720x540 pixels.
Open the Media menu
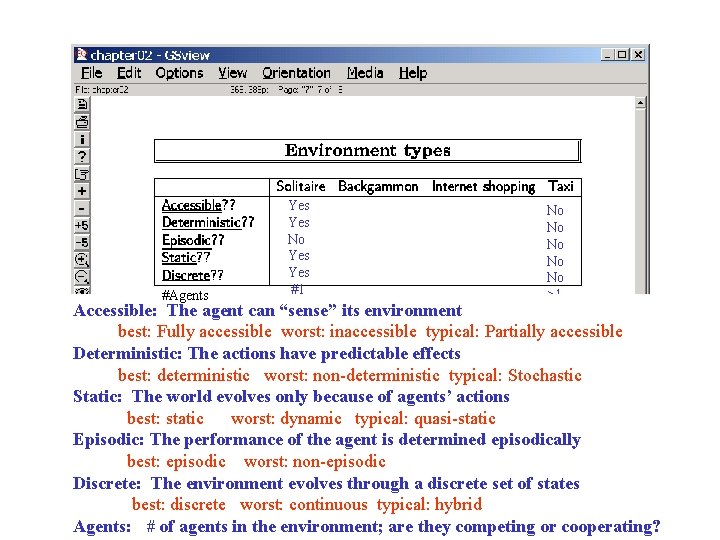(x=365, y=73)
